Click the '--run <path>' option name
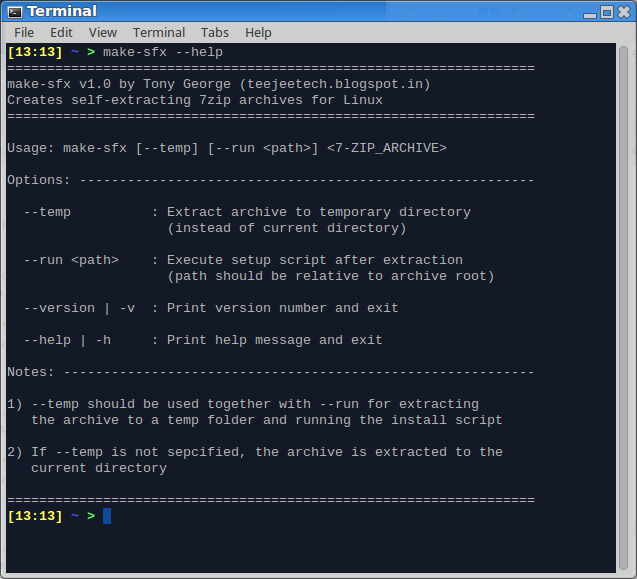Viewport: 637px width, 579px height. 71,260
